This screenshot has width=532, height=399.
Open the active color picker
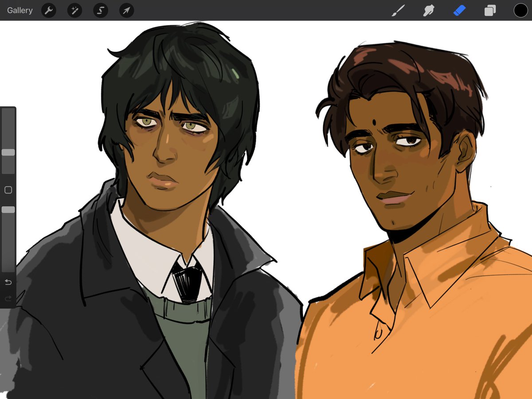point(520,10)
